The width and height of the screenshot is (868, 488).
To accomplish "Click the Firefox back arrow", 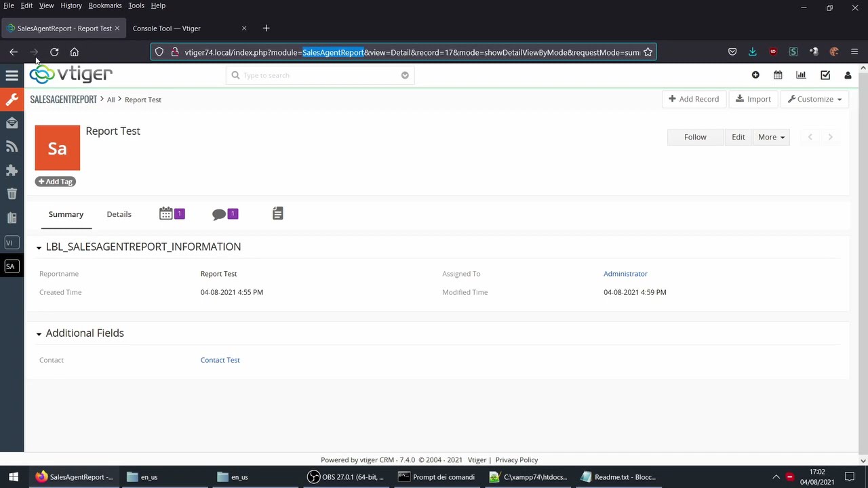I will [x=14, y=52].
